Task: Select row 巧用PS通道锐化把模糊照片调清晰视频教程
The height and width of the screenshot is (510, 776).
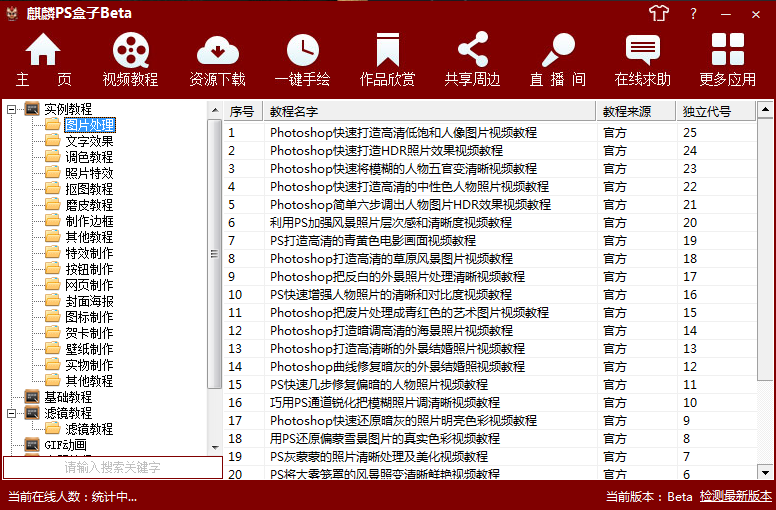Action: point(490,403)
